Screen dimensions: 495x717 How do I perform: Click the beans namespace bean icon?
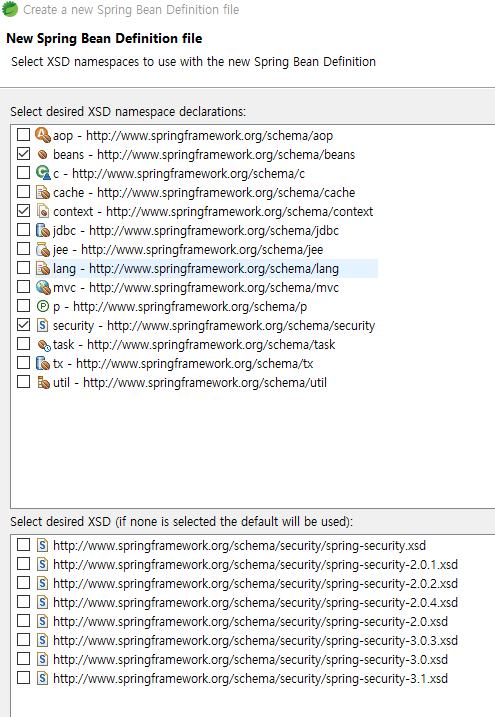coord(43,155)
